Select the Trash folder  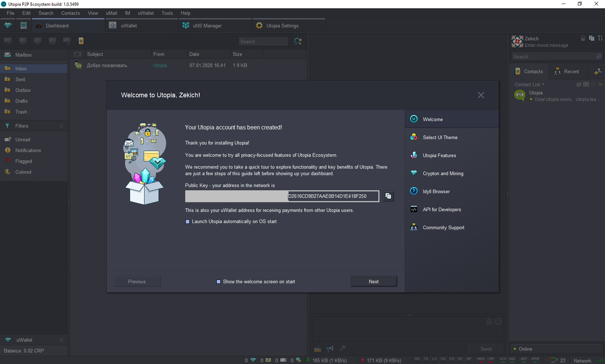34,112
